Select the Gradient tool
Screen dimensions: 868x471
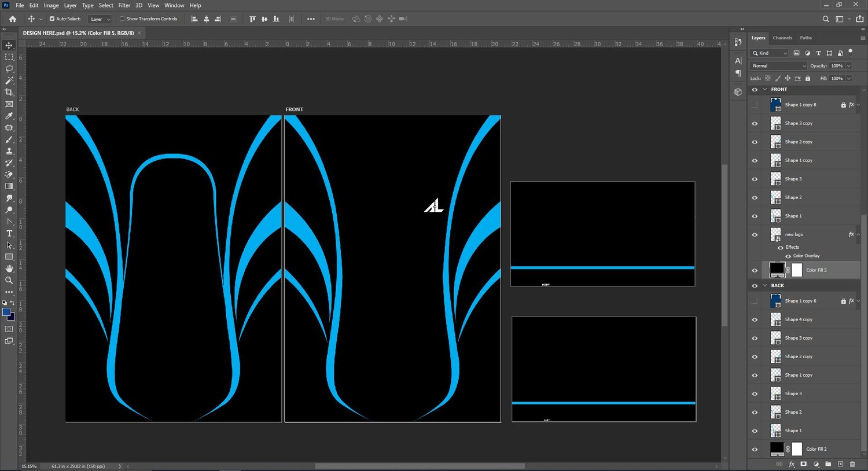[x=9, y=186]
